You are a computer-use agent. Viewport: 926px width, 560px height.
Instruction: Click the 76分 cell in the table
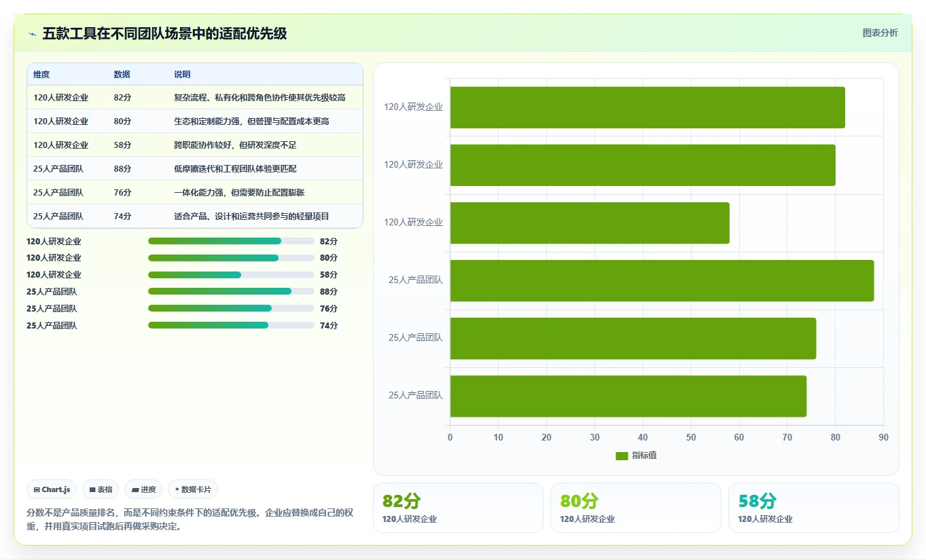[x=122, y=193]
